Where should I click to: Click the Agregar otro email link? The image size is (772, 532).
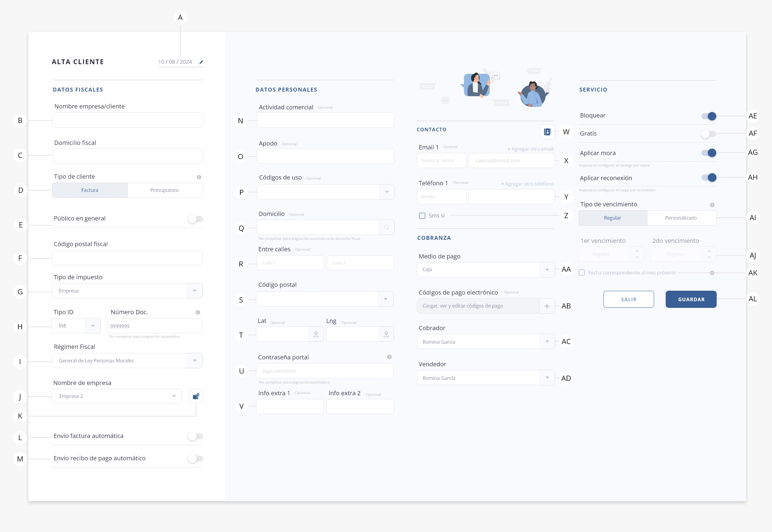tap(530, 149)
